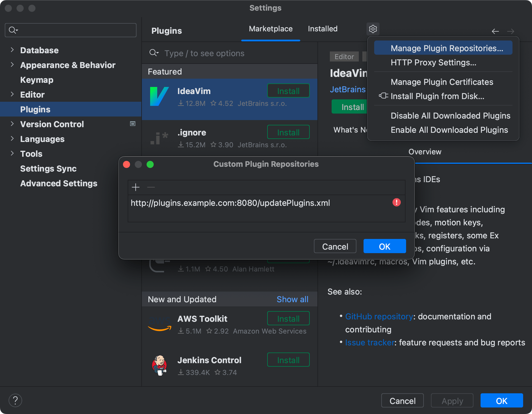Image resolution: width=532 pixels, height=414 pixels.
Task: Click the error indicator beside the repository URL
Action: pyautogui.click(x=396, y=202)
